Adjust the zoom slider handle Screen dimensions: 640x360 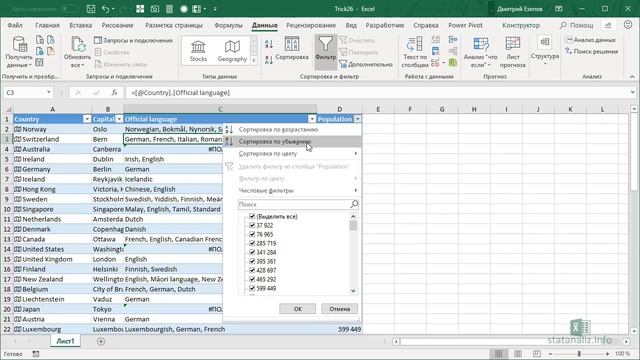(579, 354)
